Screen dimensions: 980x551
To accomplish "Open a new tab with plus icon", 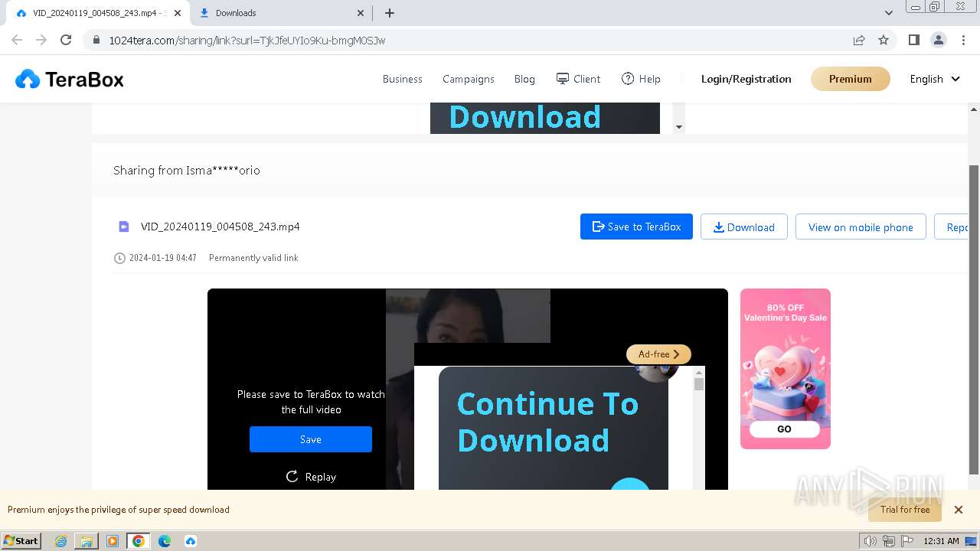I will [389, 13].
